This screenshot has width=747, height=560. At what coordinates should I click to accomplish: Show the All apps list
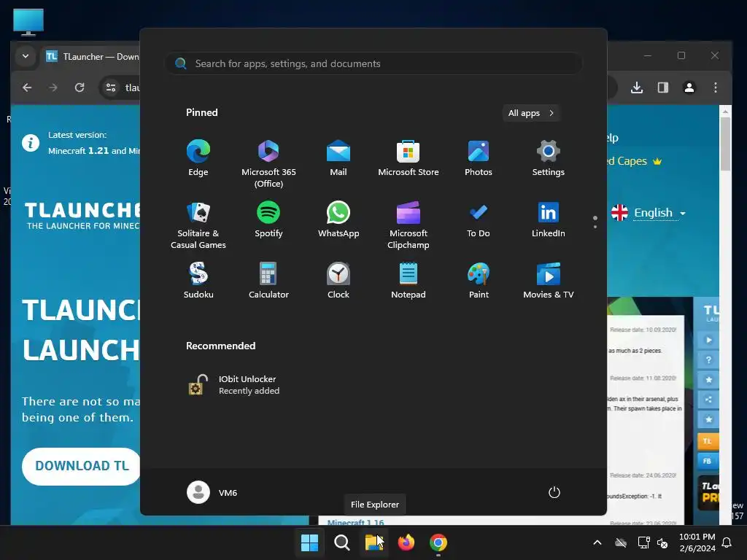coord(531,113)
